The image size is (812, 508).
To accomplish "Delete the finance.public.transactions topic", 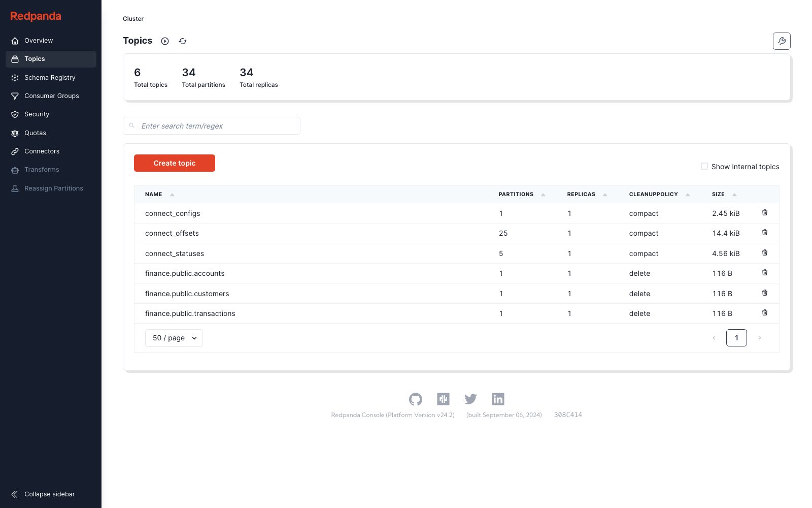I will tap(765, 313).
